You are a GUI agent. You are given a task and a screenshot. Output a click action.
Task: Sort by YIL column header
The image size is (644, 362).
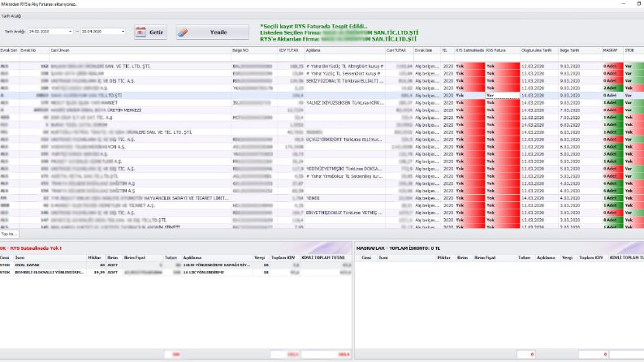click(447, 50)
